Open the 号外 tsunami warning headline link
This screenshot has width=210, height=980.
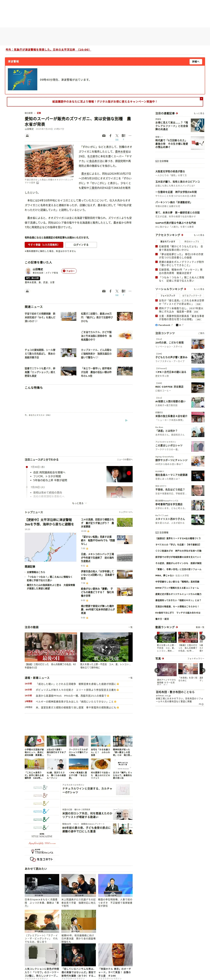[48, 50]
